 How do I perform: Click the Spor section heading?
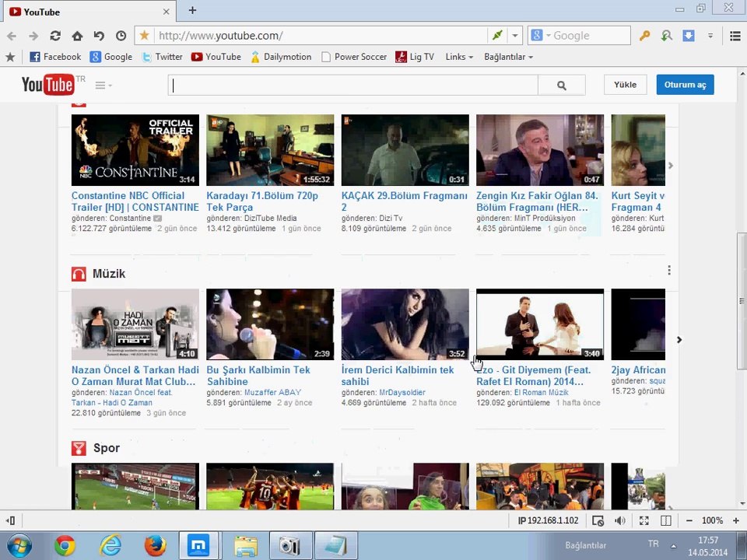tap(107, 448)
